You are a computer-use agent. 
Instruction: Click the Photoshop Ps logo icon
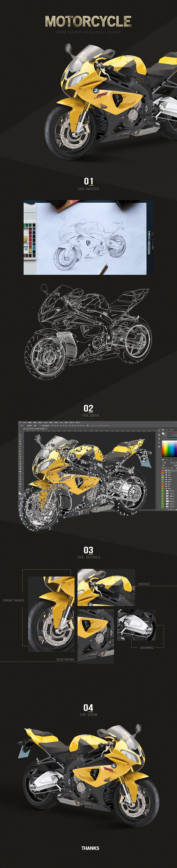point(20,423)
